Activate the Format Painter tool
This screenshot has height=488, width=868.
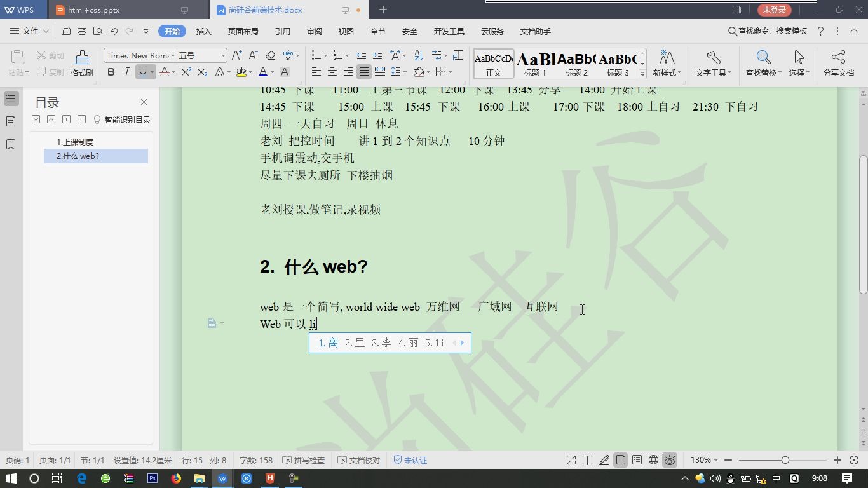click(81, 62)
